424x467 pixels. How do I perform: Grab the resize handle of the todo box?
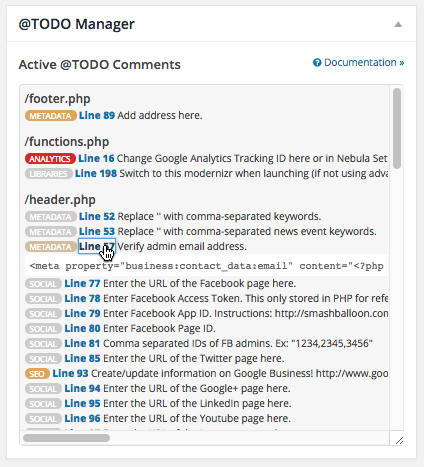[x=399, y=441]
